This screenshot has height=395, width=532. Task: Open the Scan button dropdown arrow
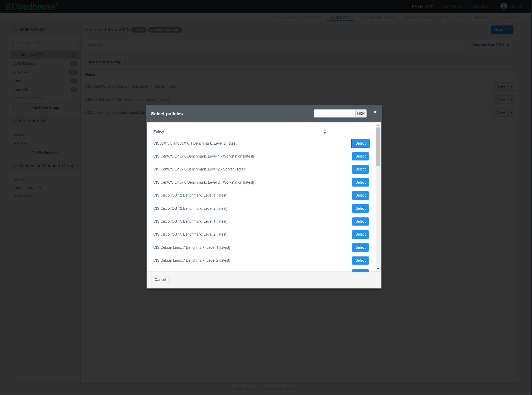510,30
